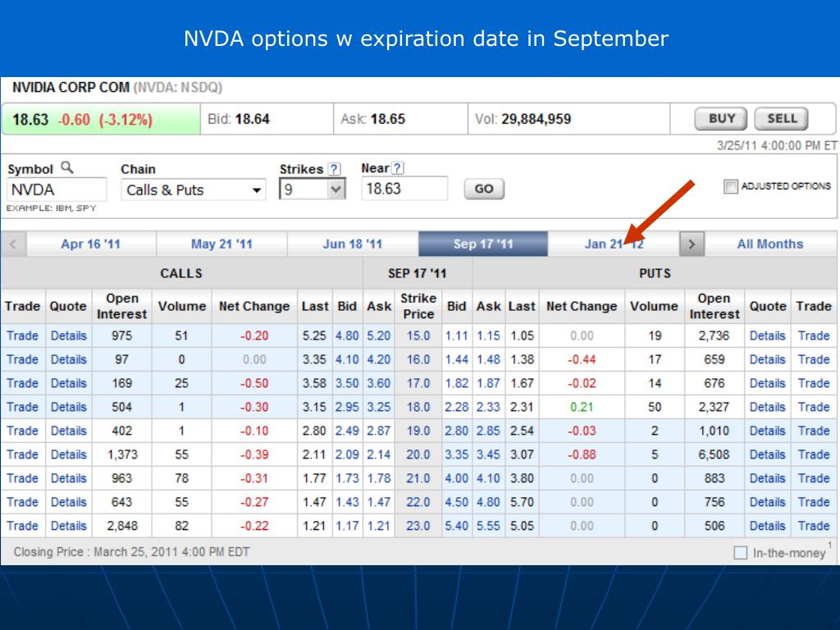Image resolution: width=840 pixels, height=630 pixels.
Task: Go to next expiration months arrow
Action: 692,244
